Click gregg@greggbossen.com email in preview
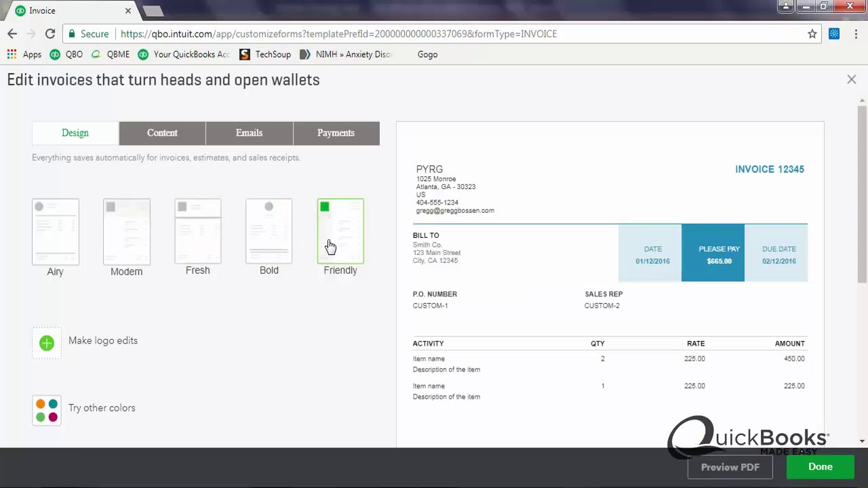This screenshot has height=488, width=868. click(x=455, y=211)
